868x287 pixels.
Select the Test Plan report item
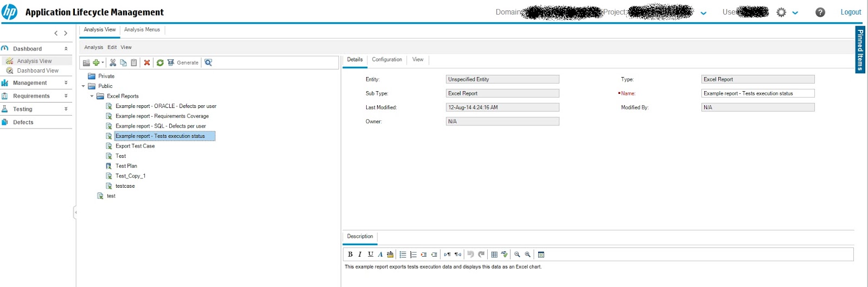(126, 166)
